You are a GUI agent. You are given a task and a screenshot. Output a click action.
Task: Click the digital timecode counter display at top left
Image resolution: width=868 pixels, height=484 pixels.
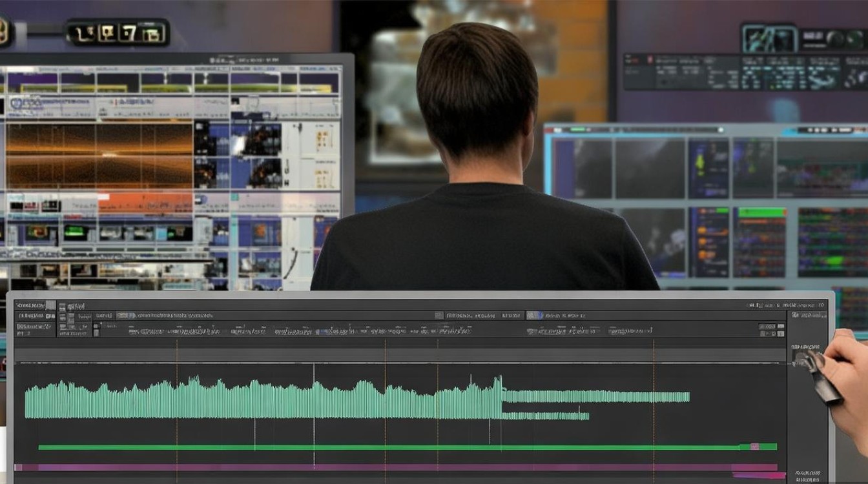pyautogui.click(x=118, y=32)
